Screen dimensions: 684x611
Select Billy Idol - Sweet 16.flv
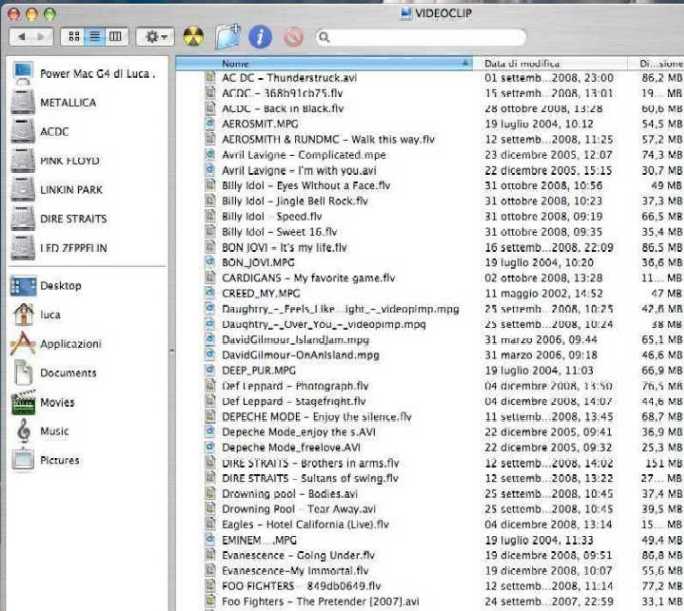(279, 232)
